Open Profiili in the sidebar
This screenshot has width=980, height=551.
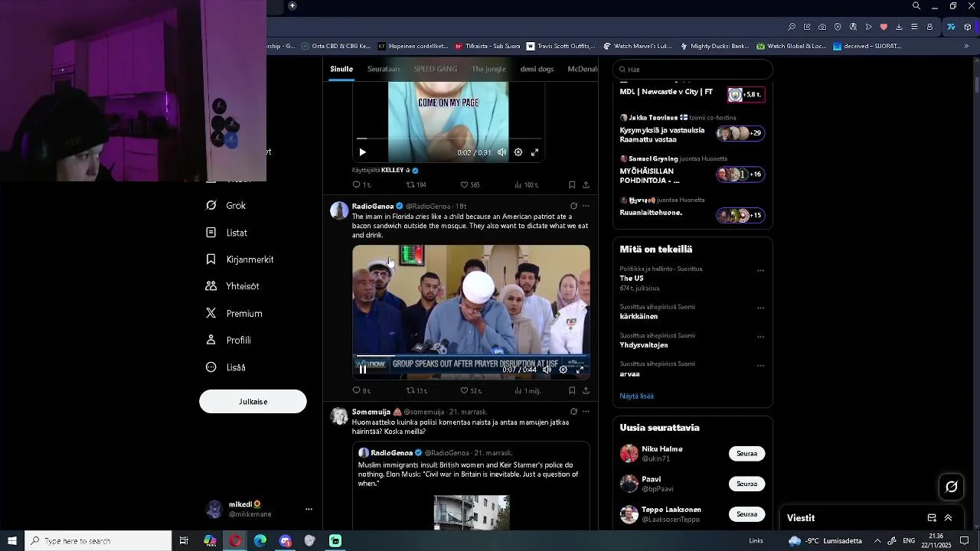[228, 341]
